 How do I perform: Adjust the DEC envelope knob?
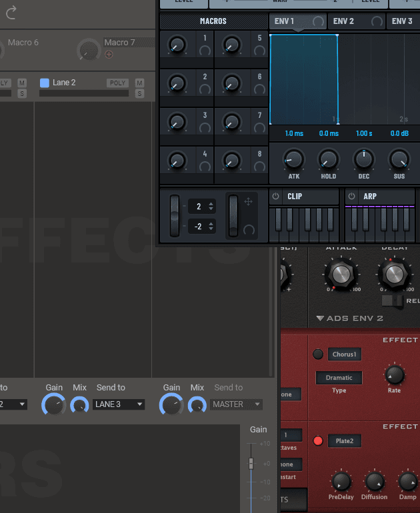click(364, 159)
